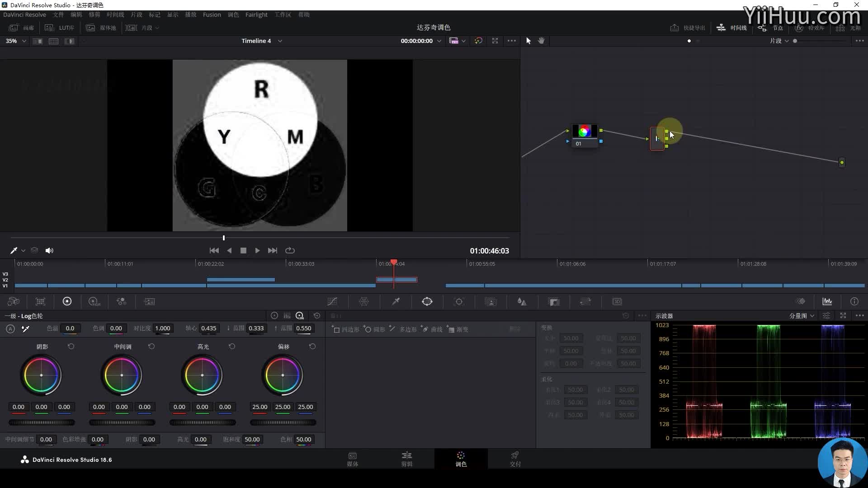This screenshot has height=488, width=868.
Task: Open the curves palette
Action: click(x=332, y=301)
